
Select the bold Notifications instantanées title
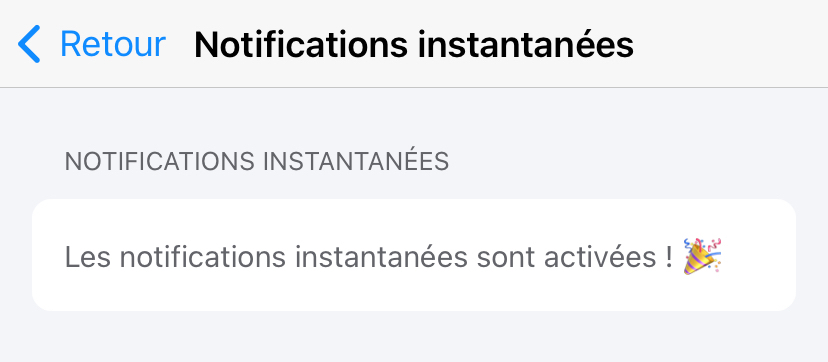[414, 44]
